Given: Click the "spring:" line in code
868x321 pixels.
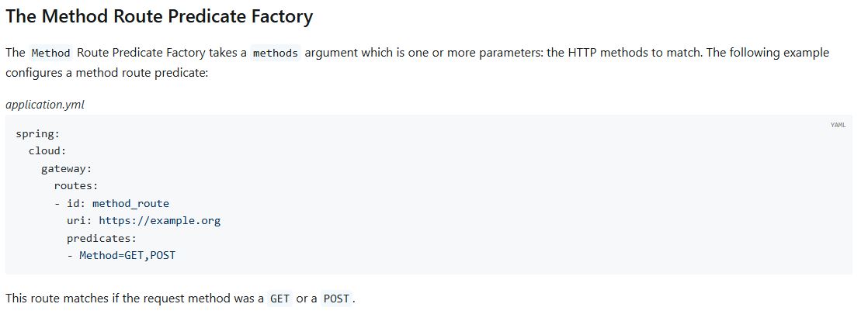Looking at the screenshot, I should coord(37,133).
